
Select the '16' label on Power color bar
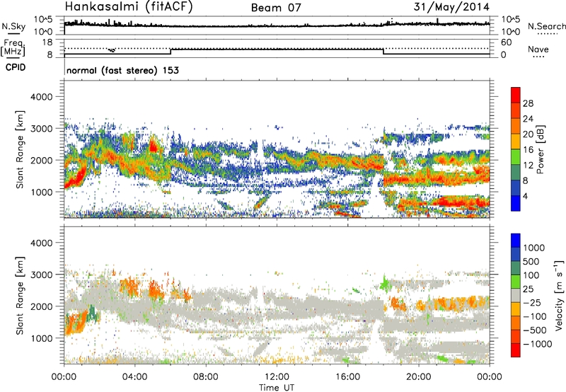pyautogui.click(x=528, y=150)
